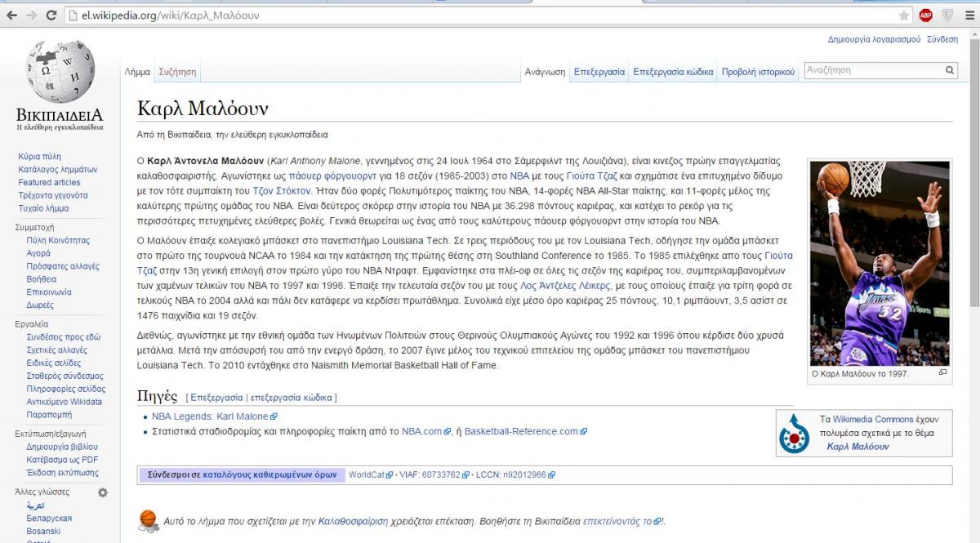Open Βοήθεια sidebar link

[x=42, y=279]
